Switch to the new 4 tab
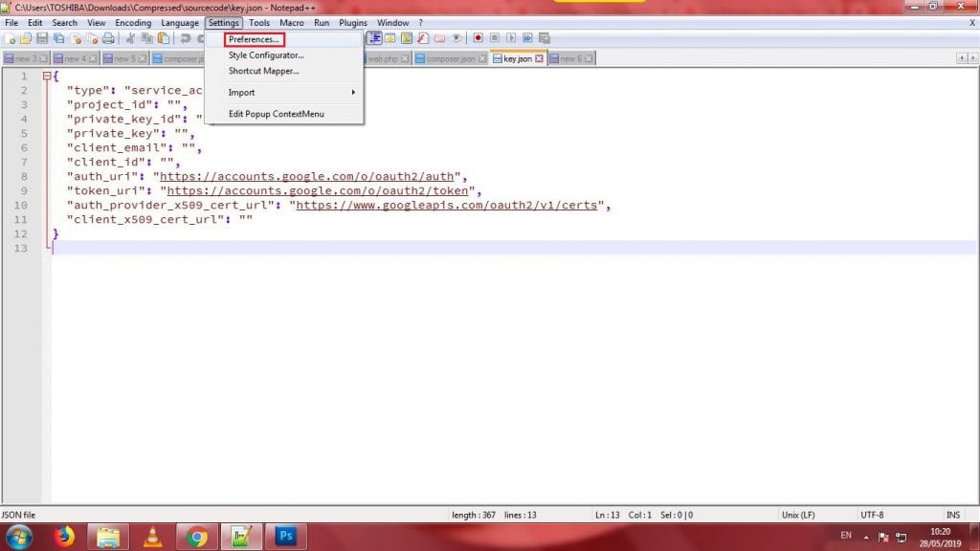 [75, 58]
